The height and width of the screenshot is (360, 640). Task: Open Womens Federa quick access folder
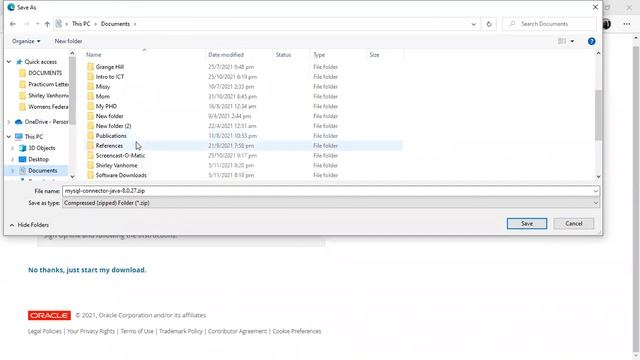(48, 107)
